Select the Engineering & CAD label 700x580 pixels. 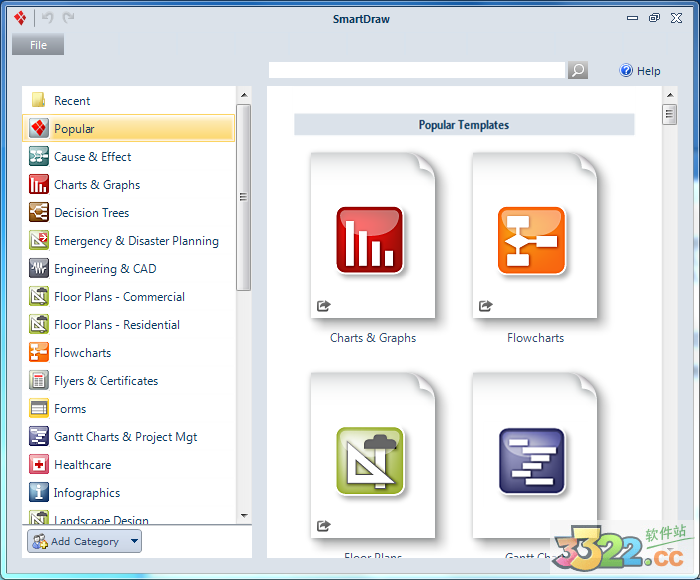click(105, 269)
